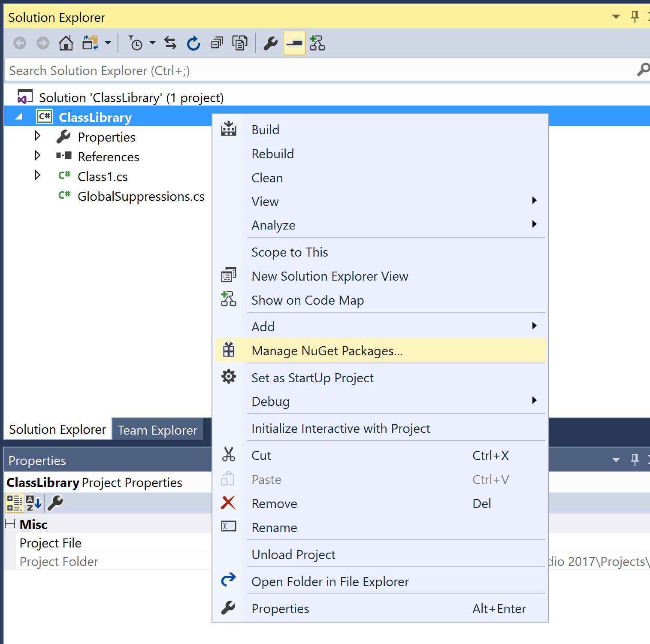Choose Rename from context menu
The image size is (650, 644).
pos(381,527)
